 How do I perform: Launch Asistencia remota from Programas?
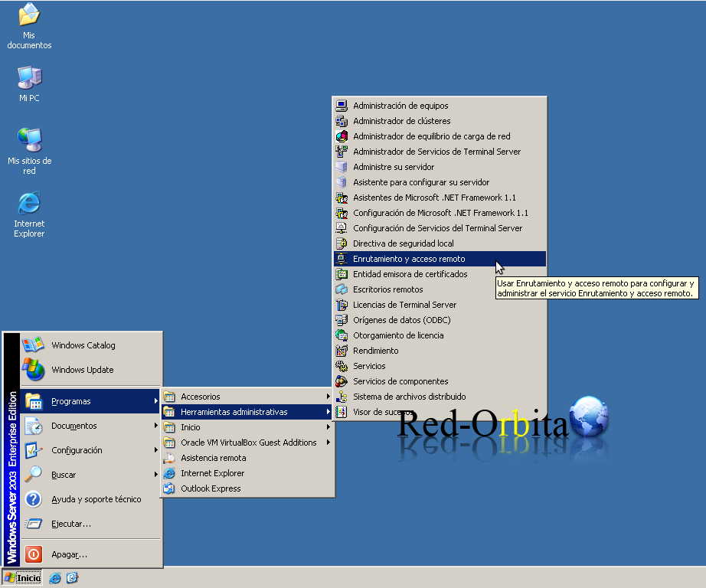(247, 458)
